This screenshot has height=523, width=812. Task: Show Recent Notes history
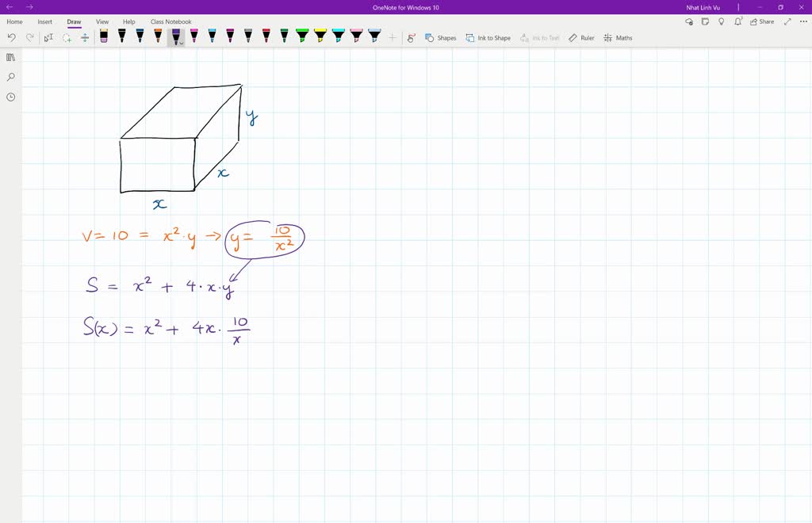point(10,97)
